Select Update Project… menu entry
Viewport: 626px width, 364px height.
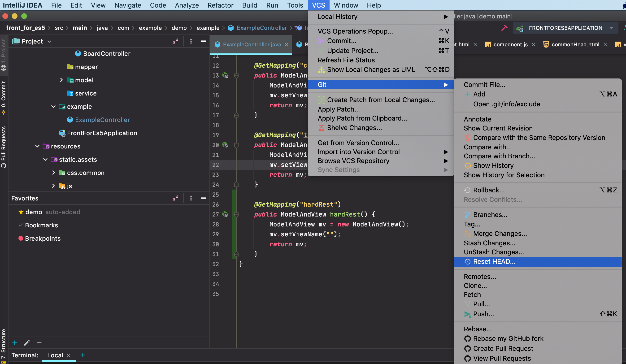pos(381,51)
